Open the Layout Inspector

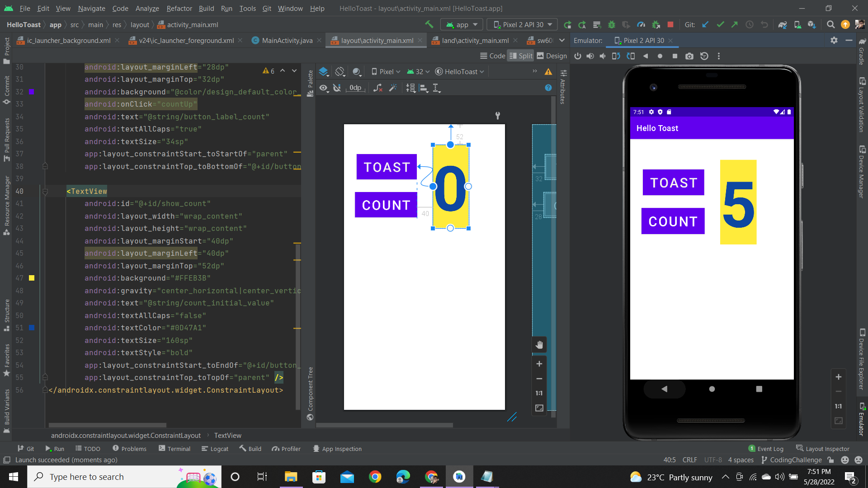coord(827,448)
